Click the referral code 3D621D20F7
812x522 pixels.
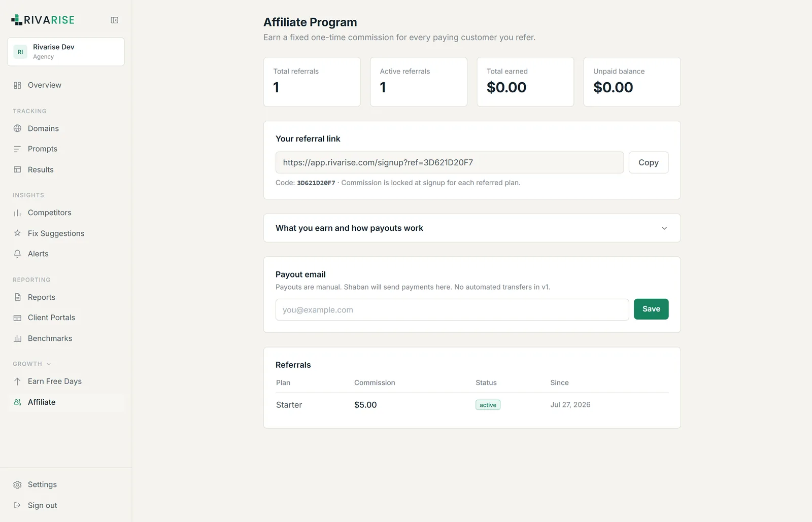[316, 183]
